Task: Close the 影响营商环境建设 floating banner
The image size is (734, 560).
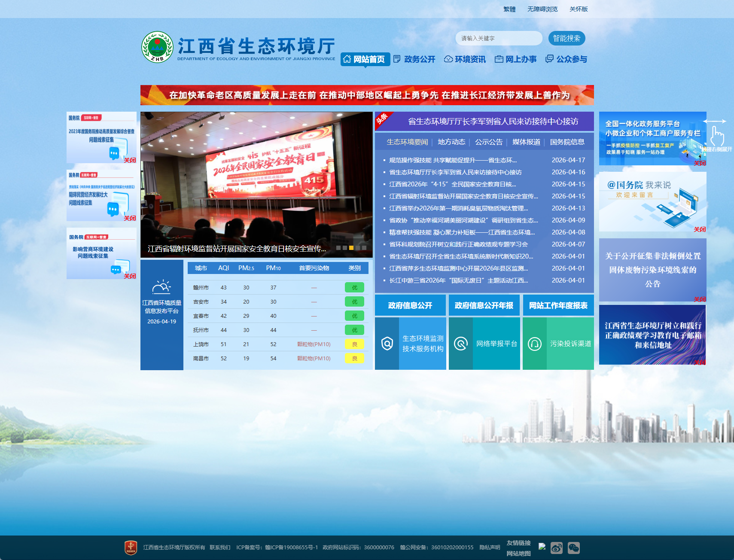Action: (130, 276)
